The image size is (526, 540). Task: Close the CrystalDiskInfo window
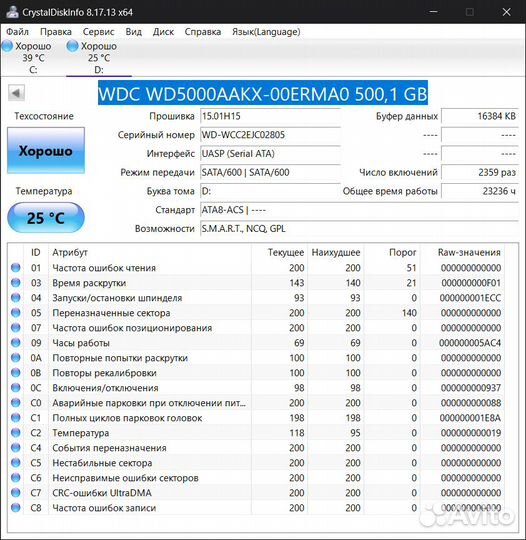(506, 12)
